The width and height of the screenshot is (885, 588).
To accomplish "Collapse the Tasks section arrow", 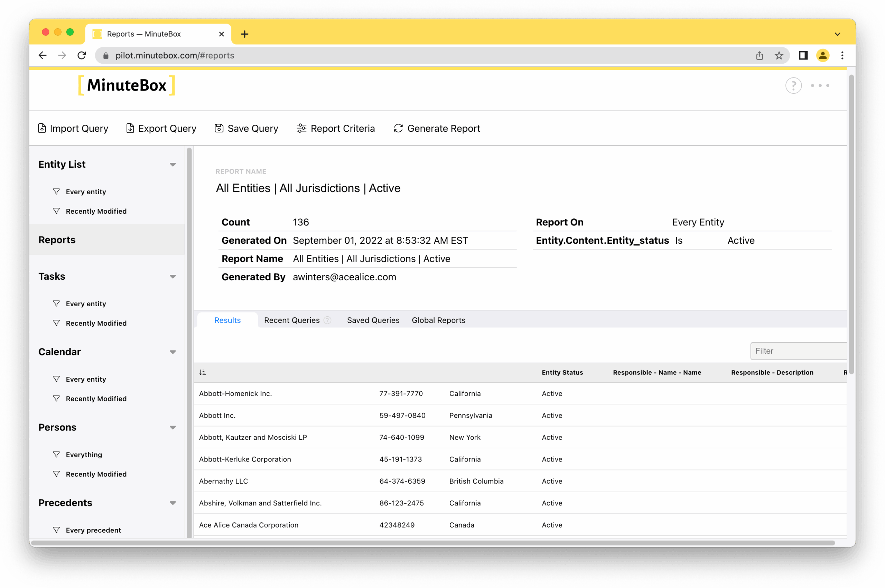I will [x=173, y=277].
